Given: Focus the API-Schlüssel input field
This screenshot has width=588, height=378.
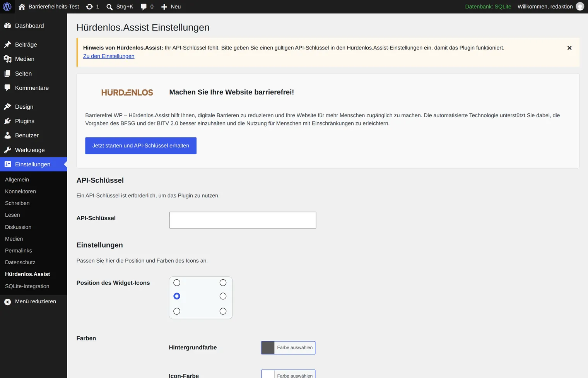Looking at the screenshot, I should tap(243, 220).
